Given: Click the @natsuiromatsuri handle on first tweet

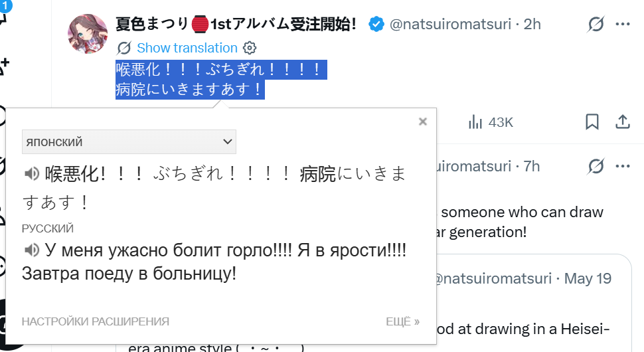Looking at the screenshot, I should pyautogui.click(x=450, y=24).
